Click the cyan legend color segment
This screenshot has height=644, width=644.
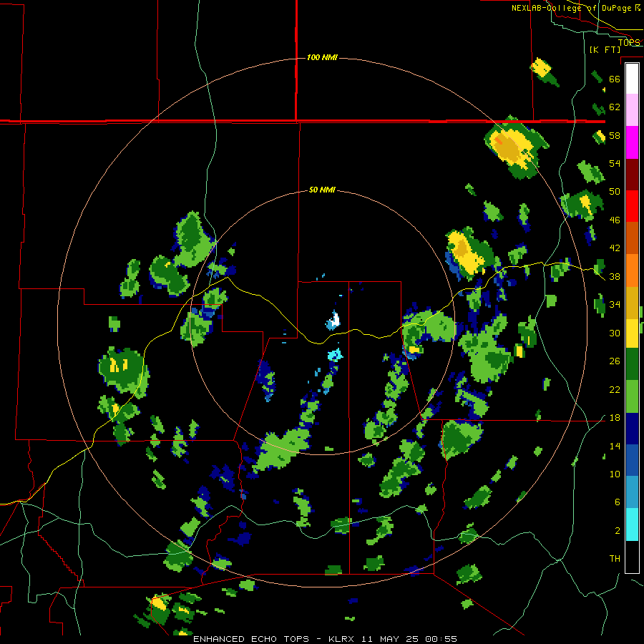[632, 525]
